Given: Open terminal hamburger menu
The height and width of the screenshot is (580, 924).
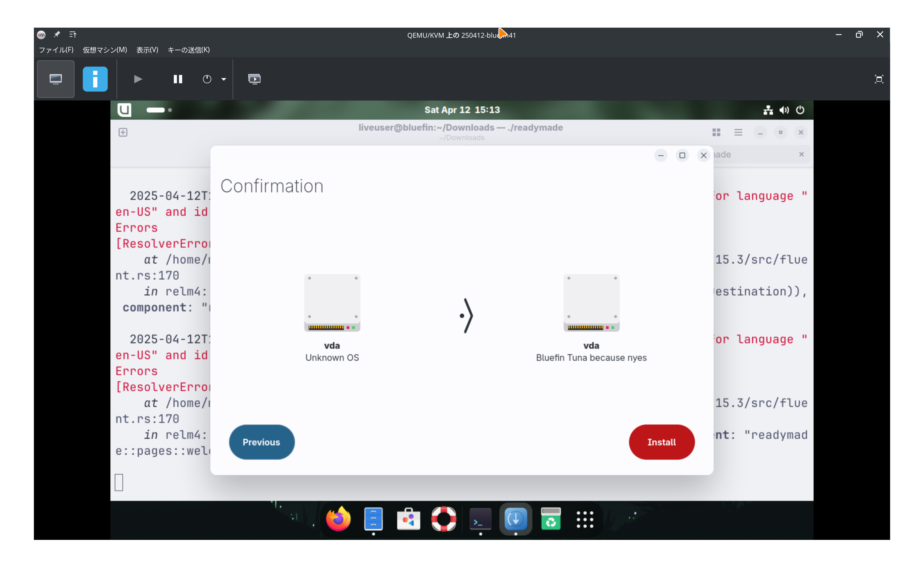Looking at the screenshot, I should pyautogui.click(x=738, y=132).
